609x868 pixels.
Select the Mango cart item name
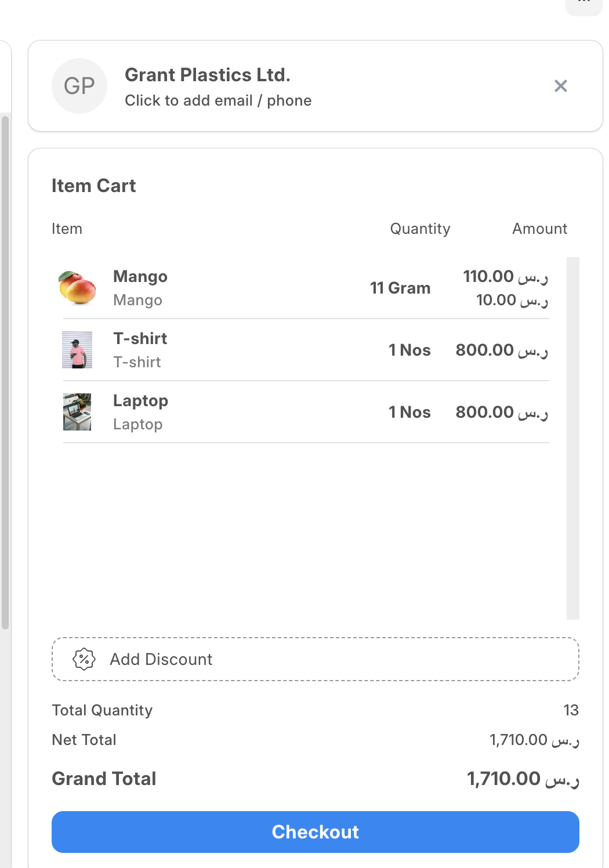point(140,277)
